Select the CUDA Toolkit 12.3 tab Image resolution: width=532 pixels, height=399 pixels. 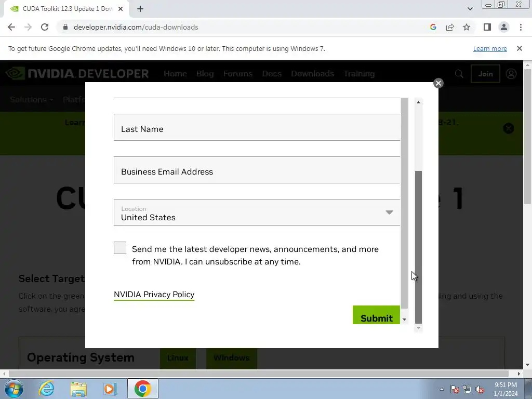(66, 9)
